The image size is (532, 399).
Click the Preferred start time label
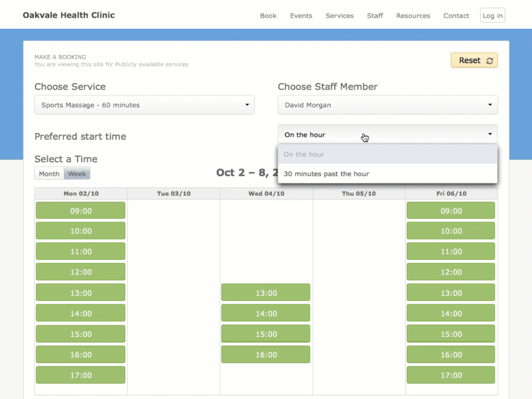(x=80, y=136)
